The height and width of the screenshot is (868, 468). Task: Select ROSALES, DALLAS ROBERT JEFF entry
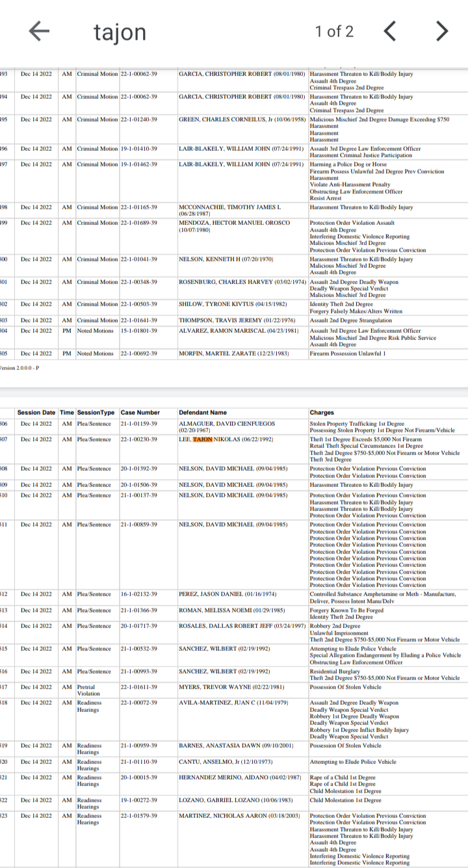[242, 626]
